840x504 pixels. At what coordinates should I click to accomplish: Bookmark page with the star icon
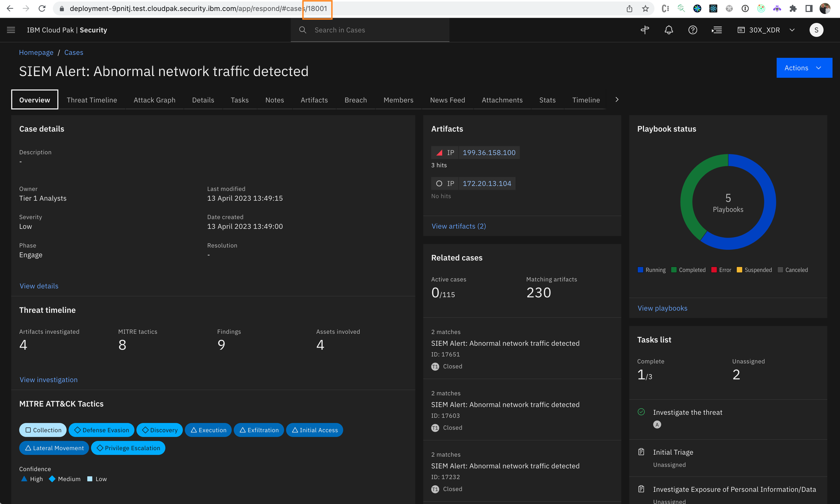(x=645, y=8)
